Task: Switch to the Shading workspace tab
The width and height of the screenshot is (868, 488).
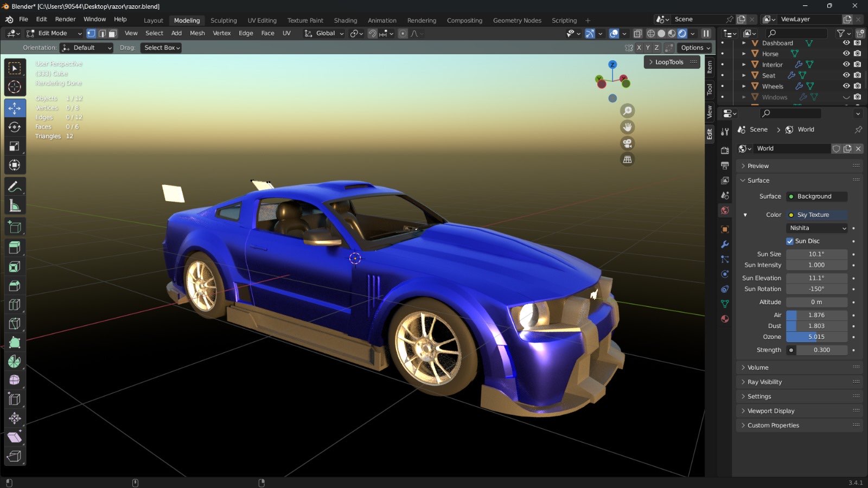Action: (x=346, y=21)
